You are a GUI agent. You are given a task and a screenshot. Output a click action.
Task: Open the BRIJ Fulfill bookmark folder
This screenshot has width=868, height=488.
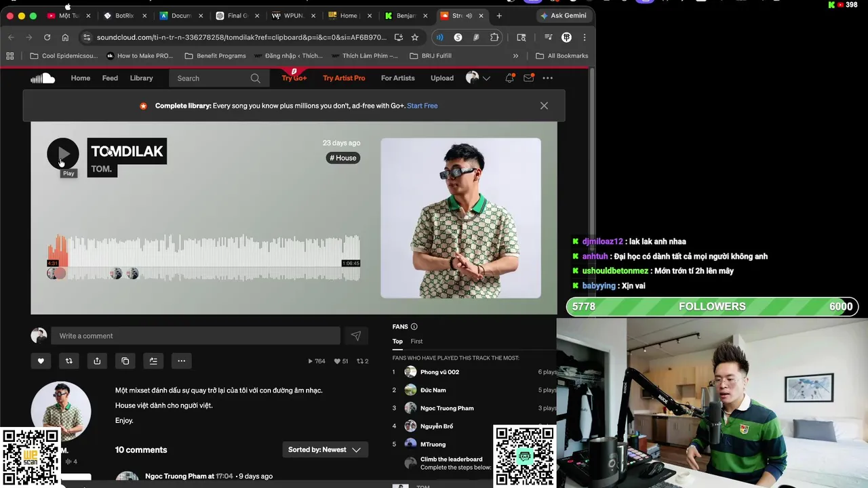point(431,56)
